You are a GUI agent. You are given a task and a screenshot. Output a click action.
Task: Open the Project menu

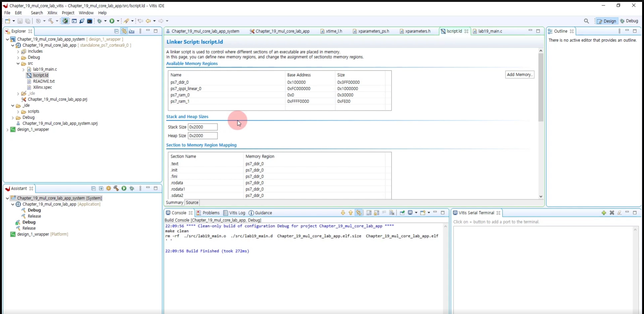click(68, 13)
